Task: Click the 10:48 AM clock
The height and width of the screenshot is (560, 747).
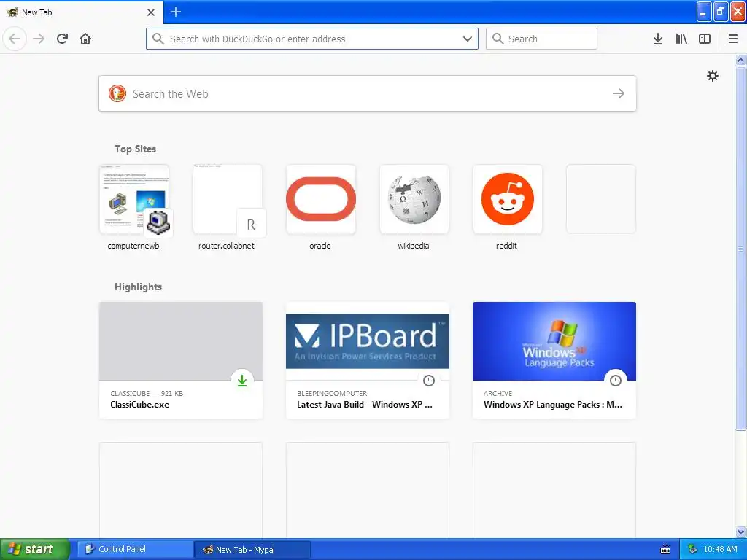Action: pos(720,549)
